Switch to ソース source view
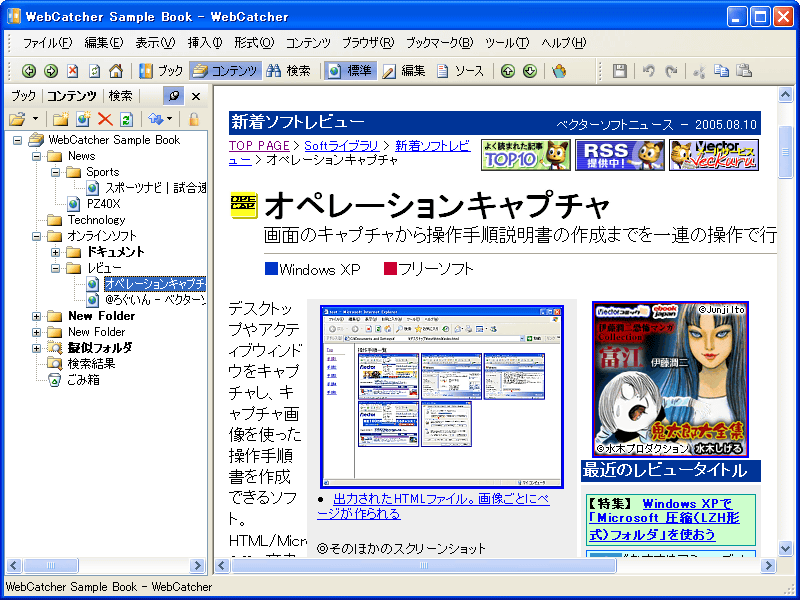The image size is (800, 600). click(x=460, y=71)
